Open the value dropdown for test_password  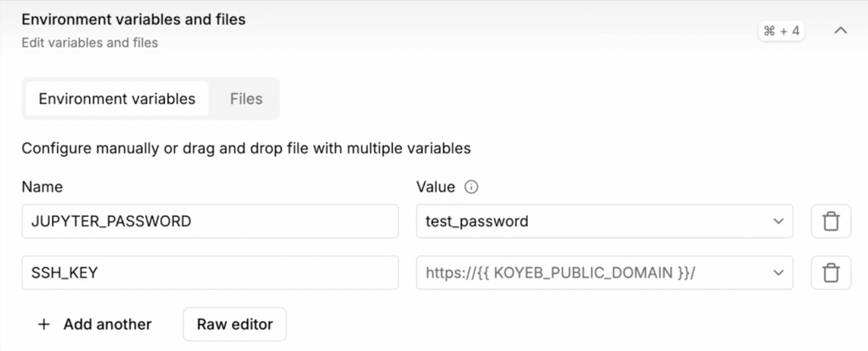click(778, 221)
